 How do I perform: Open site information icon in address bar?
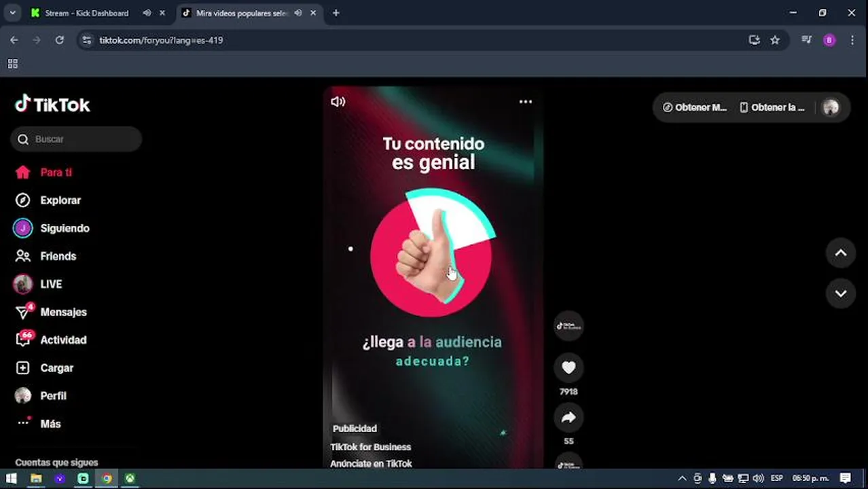pyautogui.click(x=86, y=40)
